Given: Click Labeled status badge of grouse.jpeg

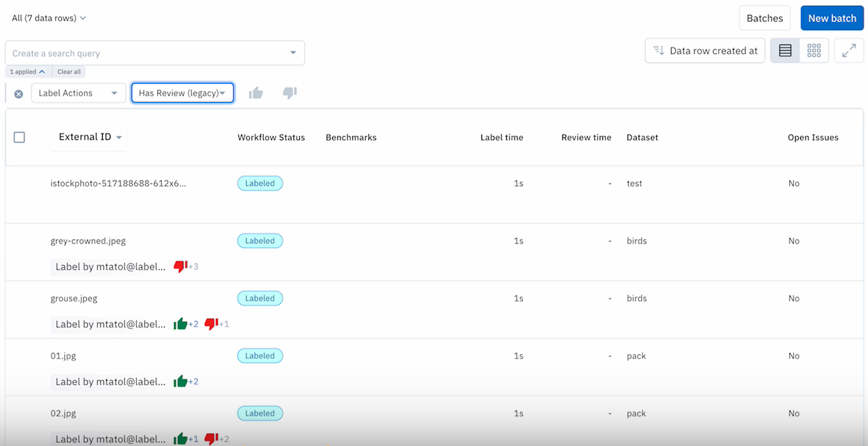Looking at the screenshot, I should tap(260, 298).
